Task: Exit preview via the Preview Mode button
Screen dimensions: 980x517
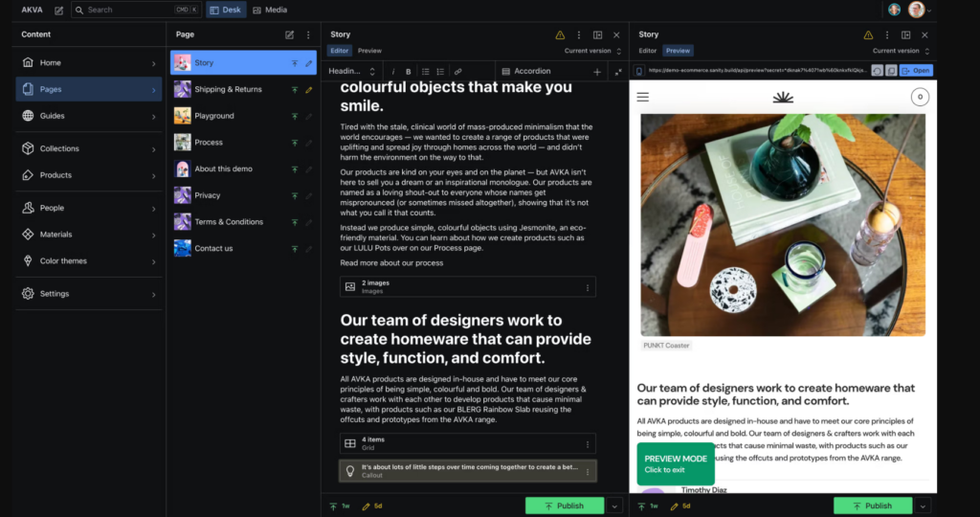Action: [676, 463]
